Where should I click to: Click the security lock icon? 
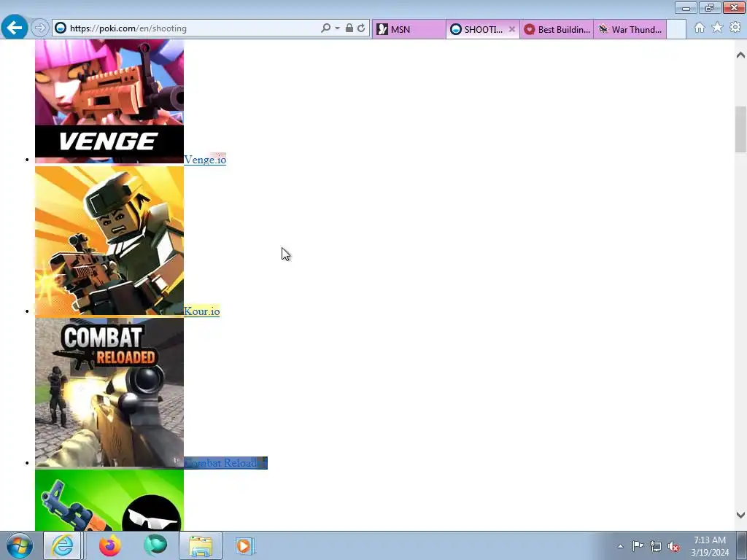click(x=349, y=28)
